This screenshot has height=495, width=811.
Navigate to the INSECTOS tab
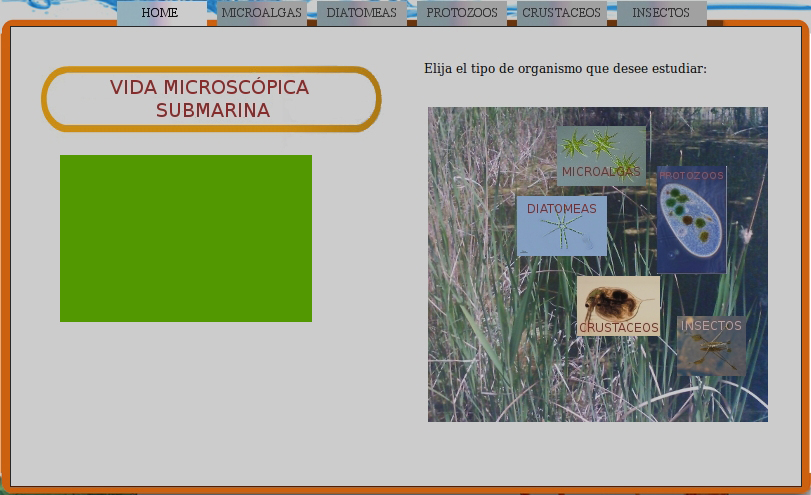[x=661, y=13]
